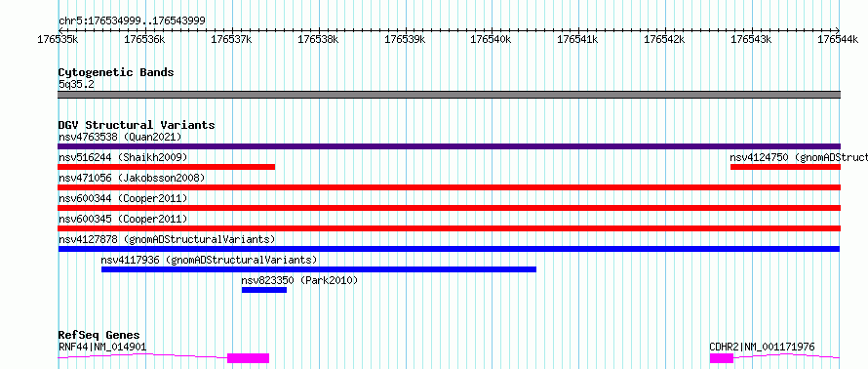This screenshot has height=369, width=868.
Task: Select the nsv516244 (Shaikh2009) red bar
Action: tap(166, 167)
